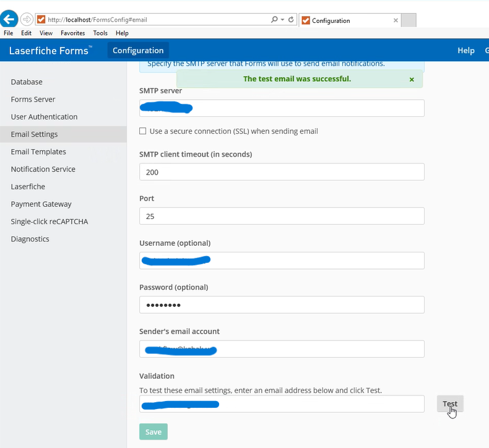Click the search magnifier icon in address bar
489x448 pixels.
tap(274, 19)
